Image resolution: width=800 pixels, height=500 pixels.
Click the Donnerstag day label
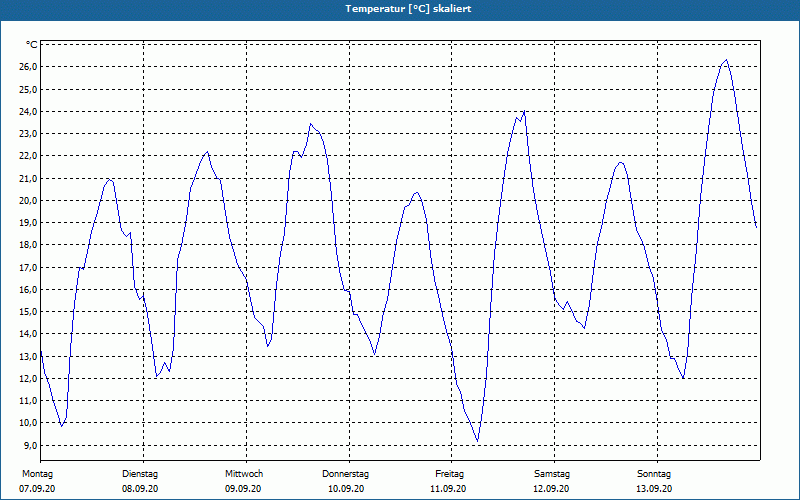345,474
